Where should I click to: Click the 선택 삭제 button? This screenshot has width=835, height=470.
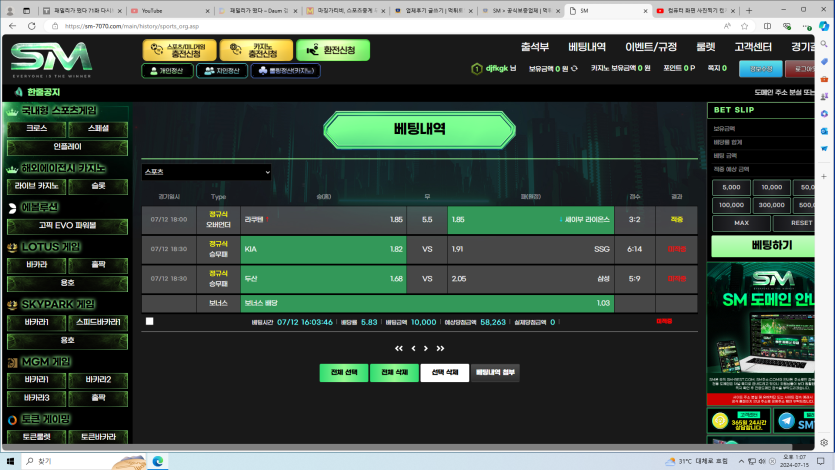[445, 372]
